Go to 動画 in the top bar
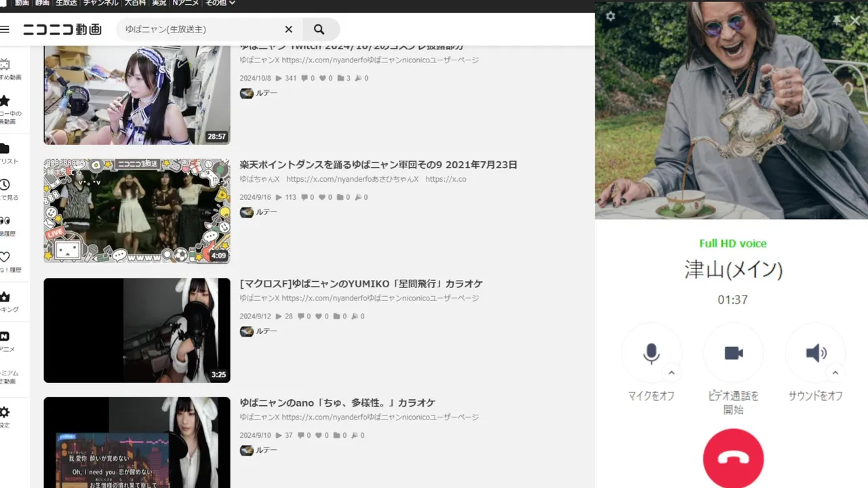The width and height of the screenshot is (868, 488). 22,3
